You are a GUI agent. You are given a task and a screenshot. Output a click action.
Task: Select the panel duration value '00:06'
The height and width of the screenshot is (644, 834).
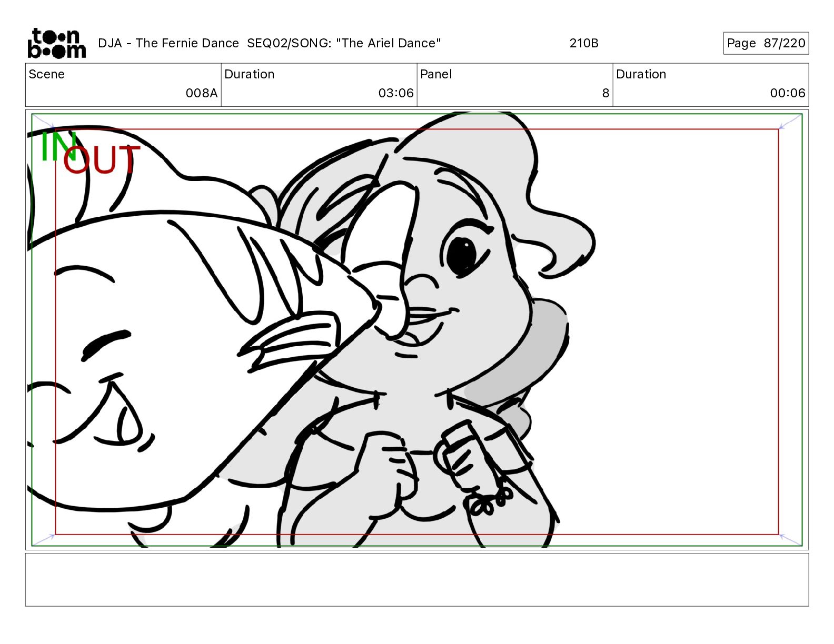tap(788, 93)
